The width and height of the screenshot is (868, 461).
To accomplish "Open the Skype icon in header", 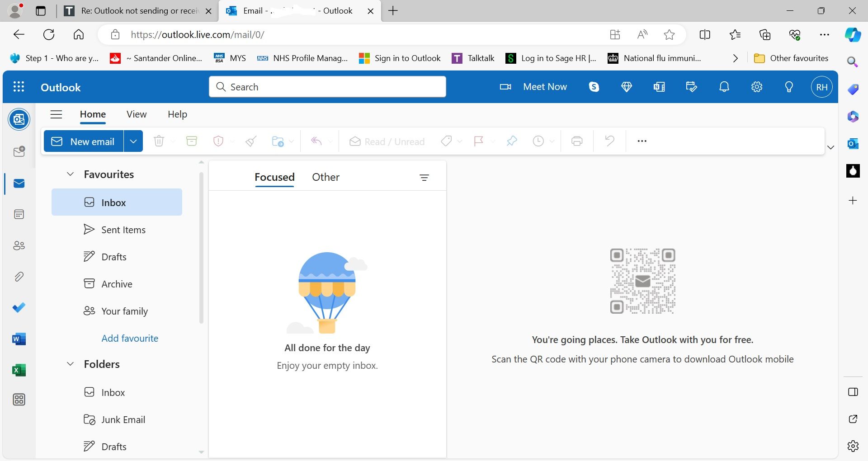I will 594,87.
